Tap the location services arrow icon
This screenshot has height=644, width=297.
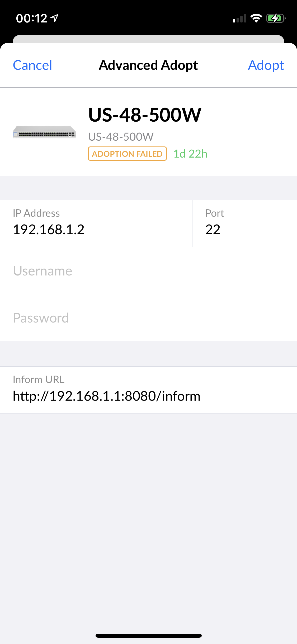(54, 18)
